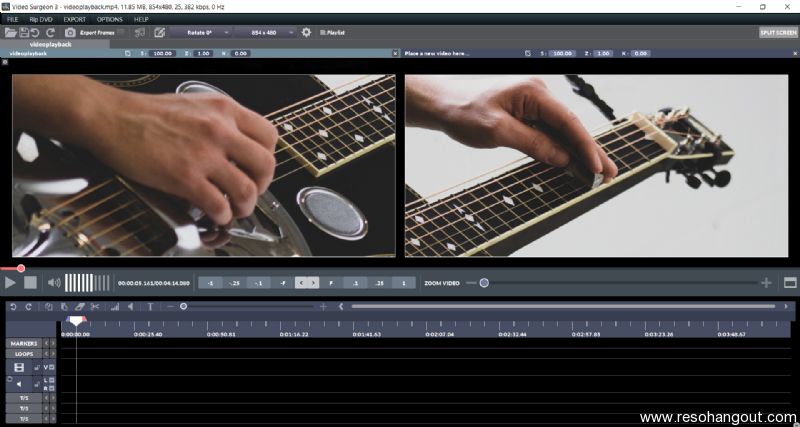Open the HELP menu
This screenshot has height=427, width=800.
[x=141, y=19]
